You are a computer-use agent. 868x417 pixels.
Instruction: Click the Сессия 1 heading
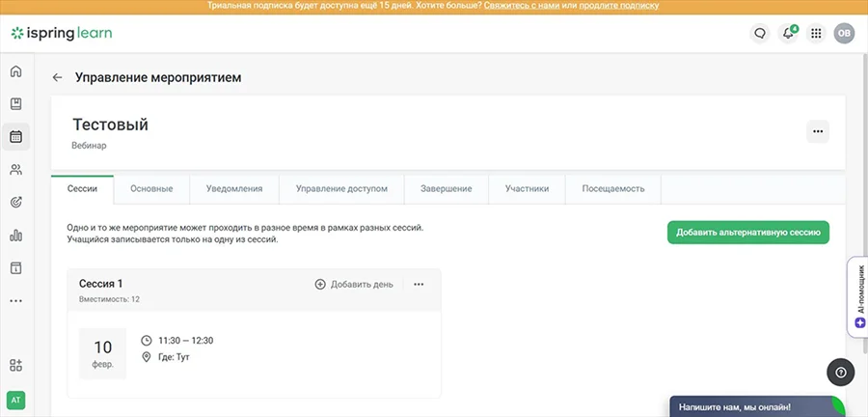100,284
